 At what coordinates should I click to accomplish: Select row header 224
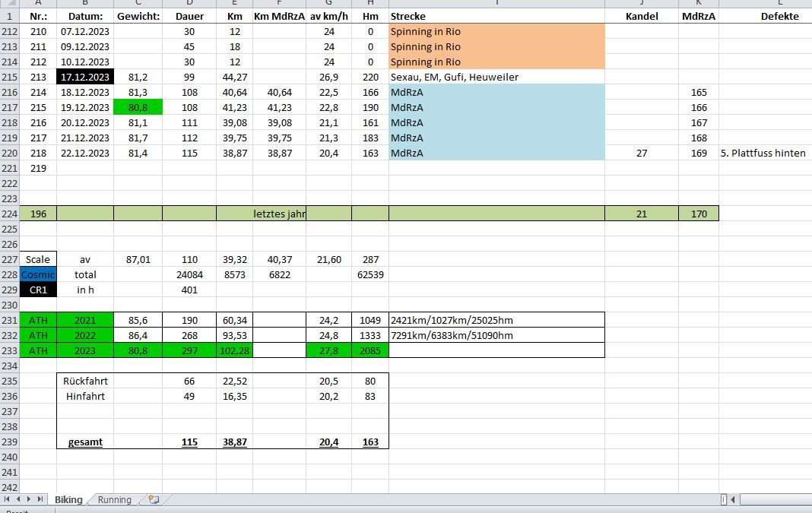[x=9, y=214]
